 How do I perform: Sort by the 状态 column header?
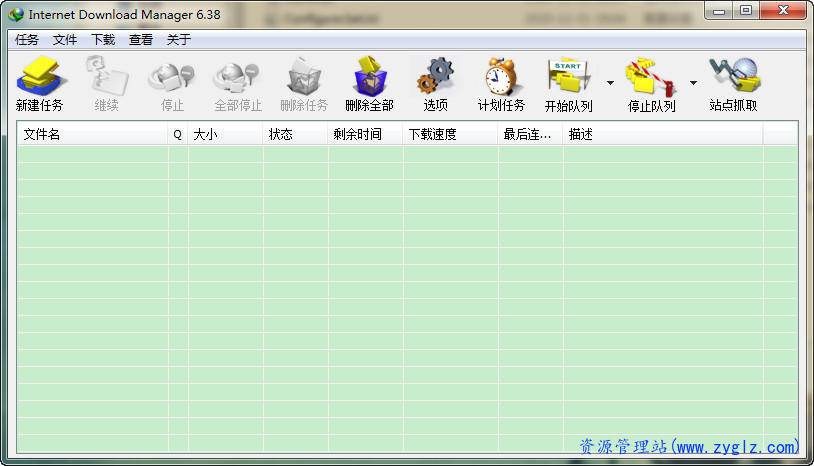[295, 134]
